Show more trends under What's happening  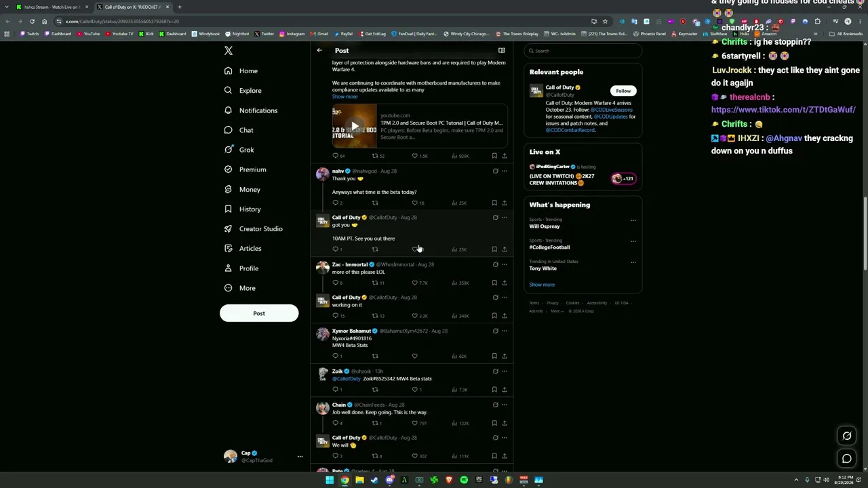coord(542,285)
